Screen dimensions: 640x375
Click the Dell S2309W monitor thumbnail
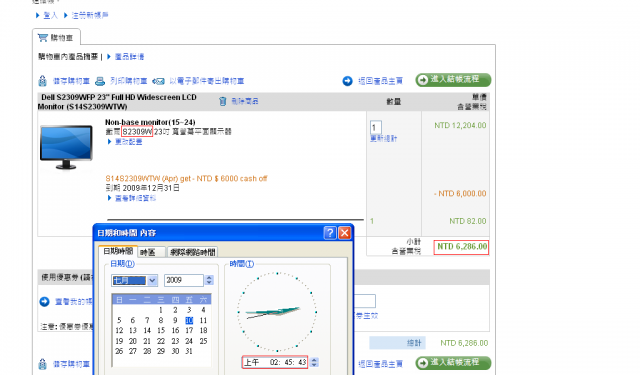tap(66, 147)
